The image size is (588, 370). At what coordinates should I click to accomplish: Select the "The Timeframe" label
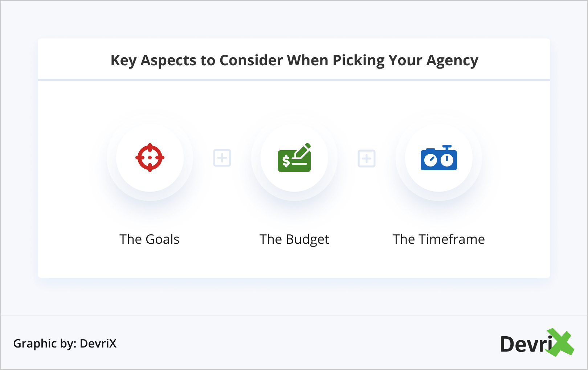tap(438, 239)
